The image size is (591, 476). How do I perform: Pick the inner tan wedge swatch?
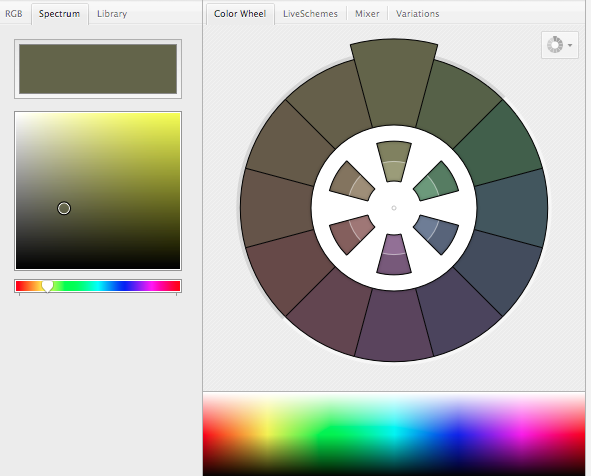click(x=351, y=182)
